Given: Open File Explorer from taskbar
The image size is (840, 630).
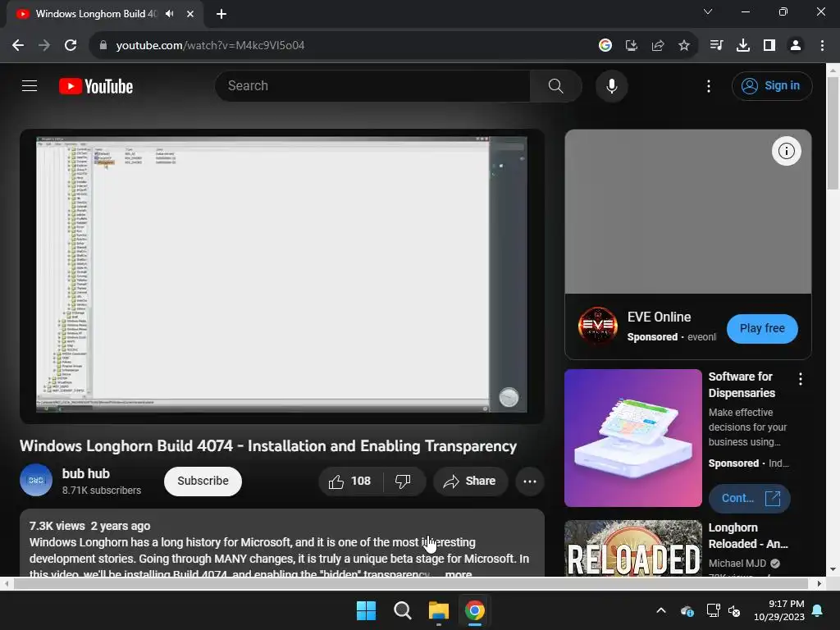Looking at the screenshot, I should click(x=438, y=610).
